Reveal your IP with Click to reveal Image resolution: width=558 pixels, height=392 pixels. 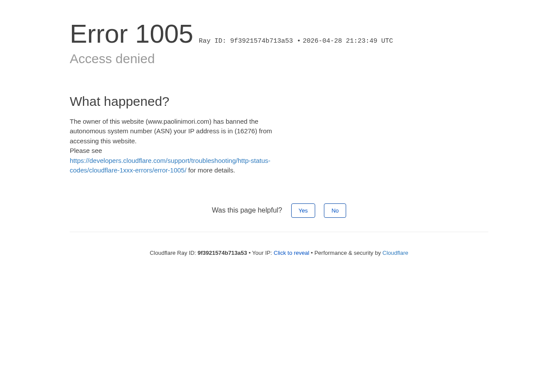[291, 253]
